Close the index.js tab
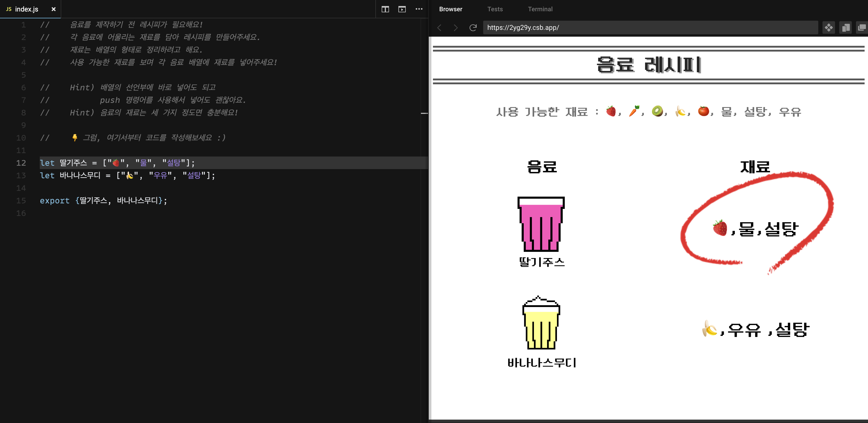The height and width of the screenshot is (423, 868). [x=53, y=9]
